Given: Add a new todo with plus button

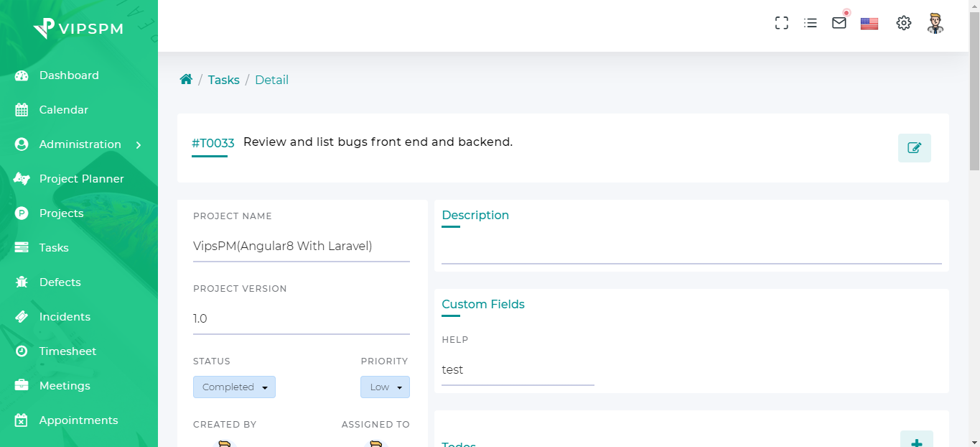Looking at the screenshot, I should click(x=916, y=440).
